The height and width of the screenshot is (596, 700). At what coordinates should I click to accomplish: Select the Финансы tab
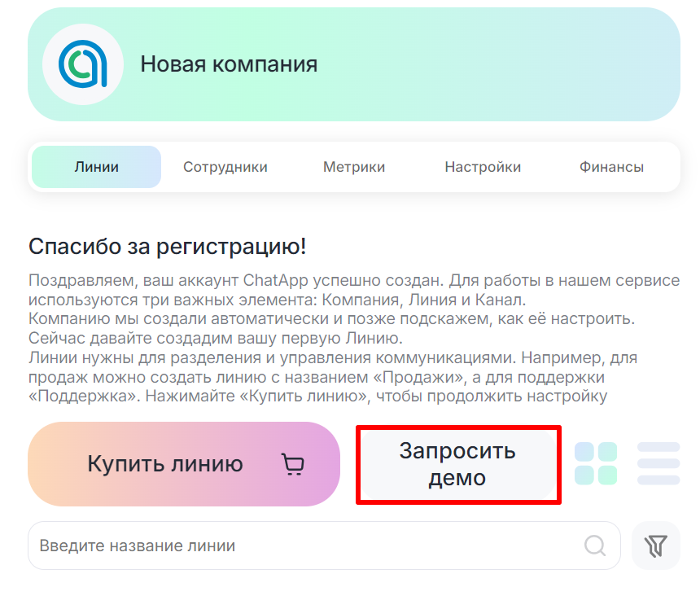pos(611,167)
